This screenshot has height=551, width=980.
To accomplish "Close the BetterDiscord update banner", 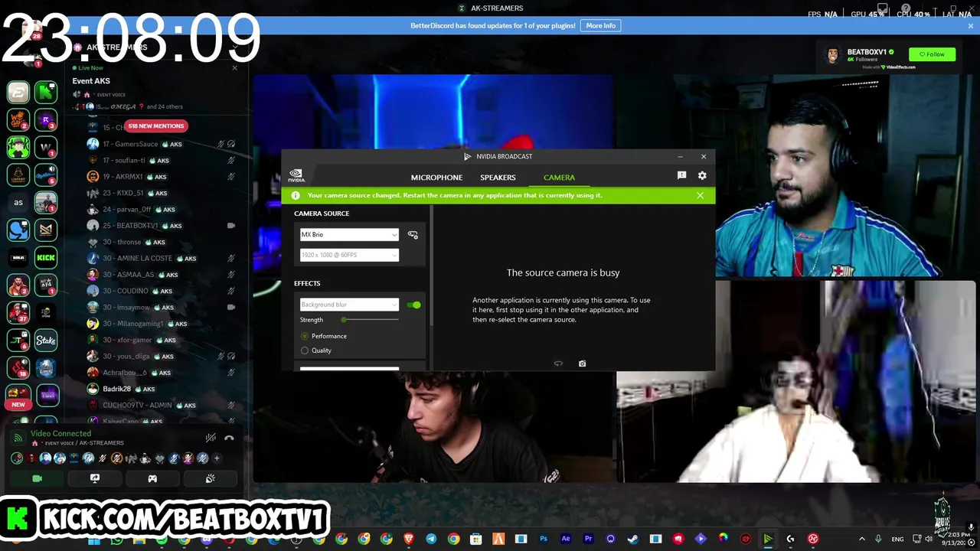I will tap(971, 25).
